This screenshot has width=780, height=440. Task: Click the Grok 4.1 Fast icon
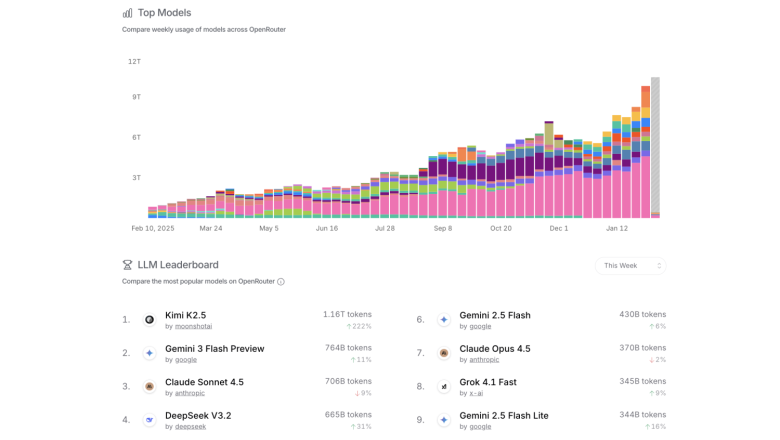coord(443,386)
